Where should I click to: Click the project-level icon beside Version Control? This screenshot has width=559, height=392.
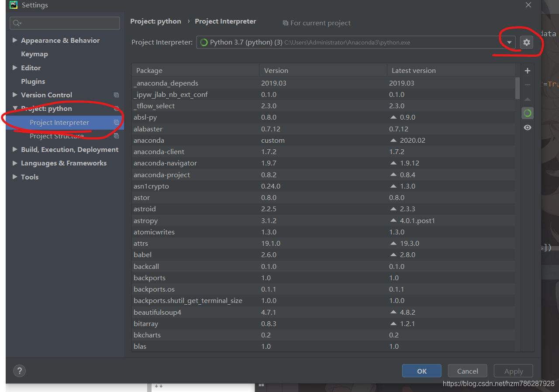(x=116, y=95)
